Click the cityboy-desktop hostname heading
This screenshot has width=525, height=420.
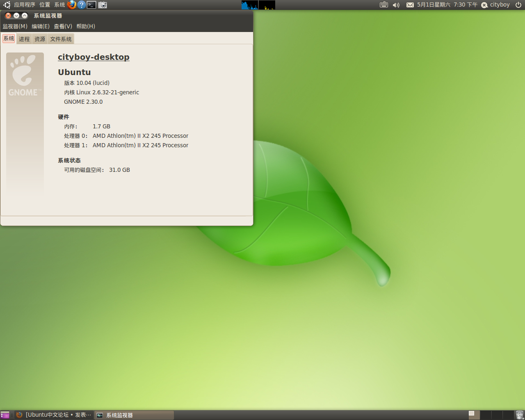(94, 57)
